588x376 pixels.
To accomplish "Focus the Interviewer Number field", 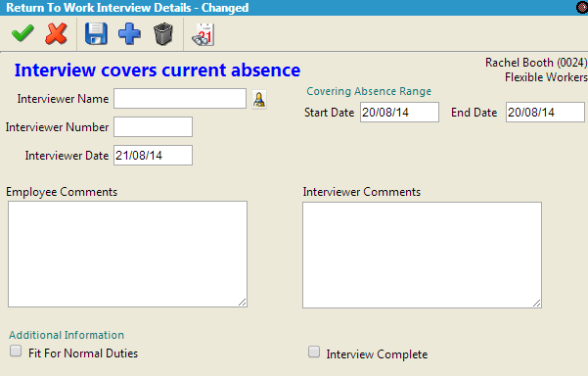I will 153,127.
